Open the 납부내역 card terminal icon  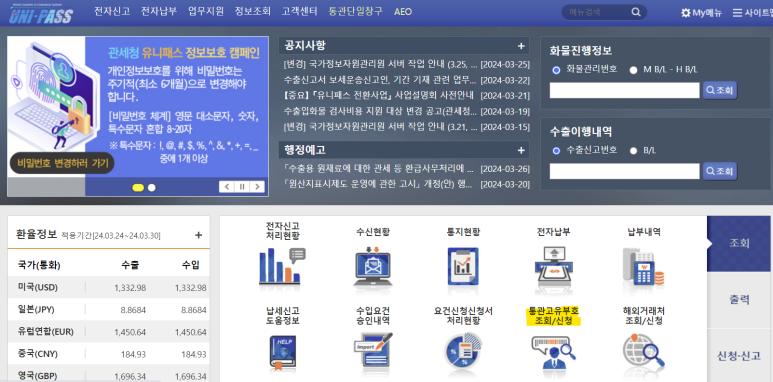(x=644, y=267)
